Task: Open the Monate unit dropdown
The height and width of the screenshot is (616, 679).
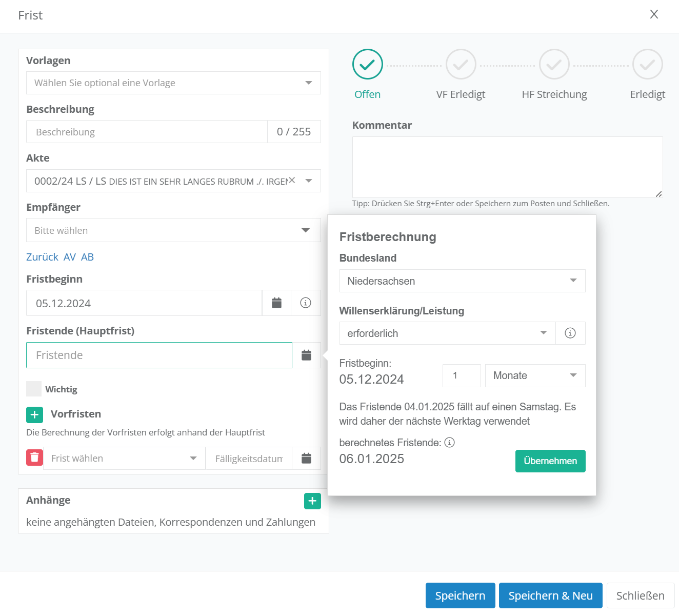Action: click(534, 375)
